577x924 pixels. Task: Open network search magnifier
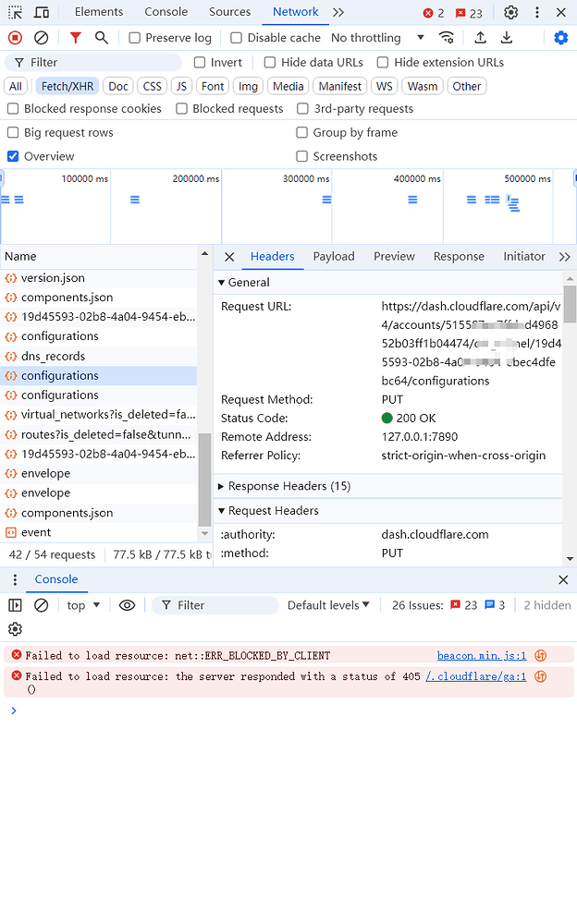coord(102,38)
